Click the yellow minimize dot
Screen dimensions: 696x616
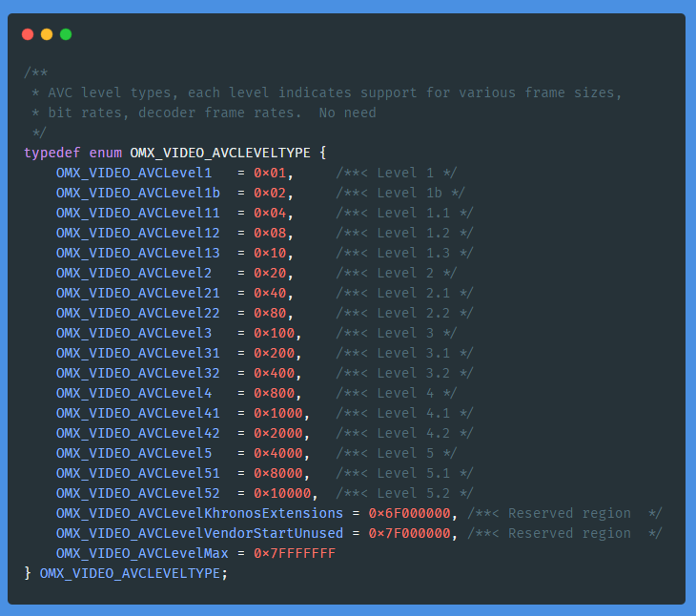47,34
